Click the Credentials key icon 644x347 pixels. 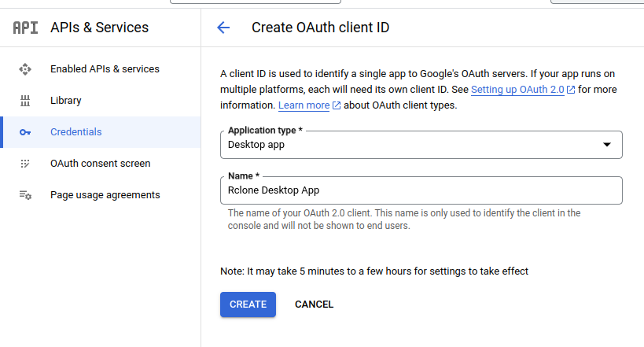click(x=25, y=132)
